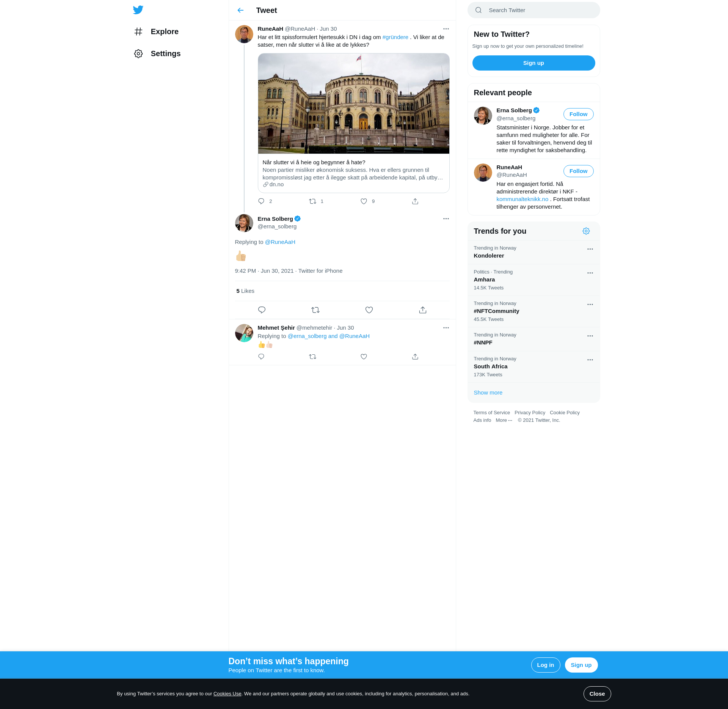The width and height of the screenshot is (728, 709).
Task: Share Erna Solberg's tweet
Action: point(423,310)
